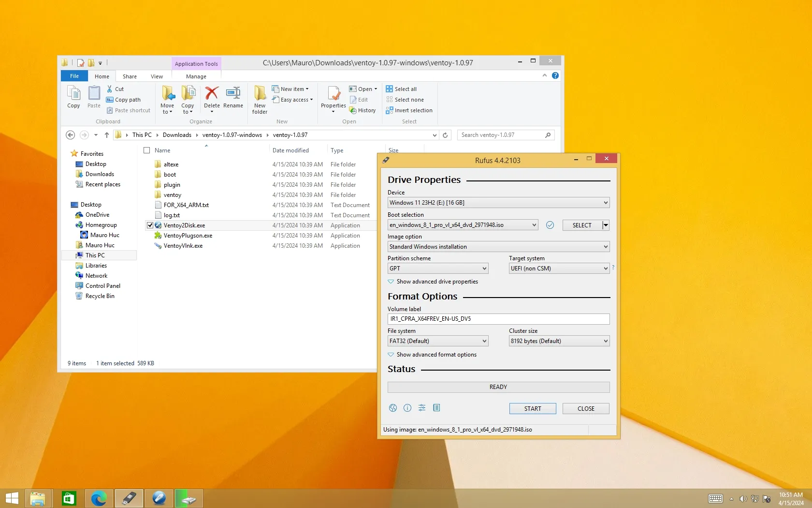Expand Show advanced format options
The width and height of the screenshot is (812, 508).
(x=432, y=355)
